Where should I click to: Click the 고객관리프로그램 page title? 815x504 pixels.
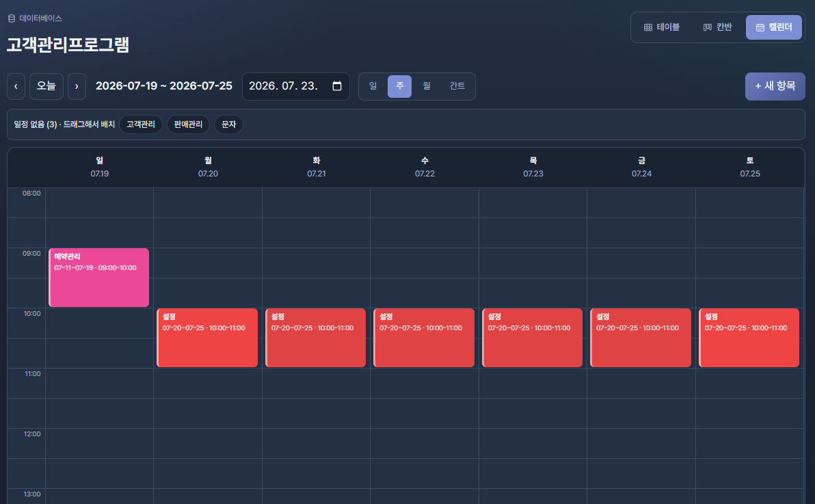tap(68, 44)
